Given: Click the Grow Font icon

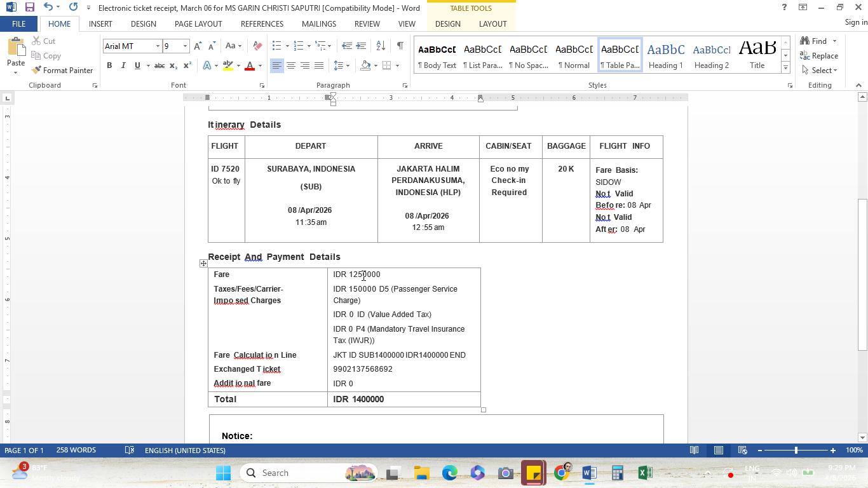Looking at the screenshot, I should (x=198, y=46).
